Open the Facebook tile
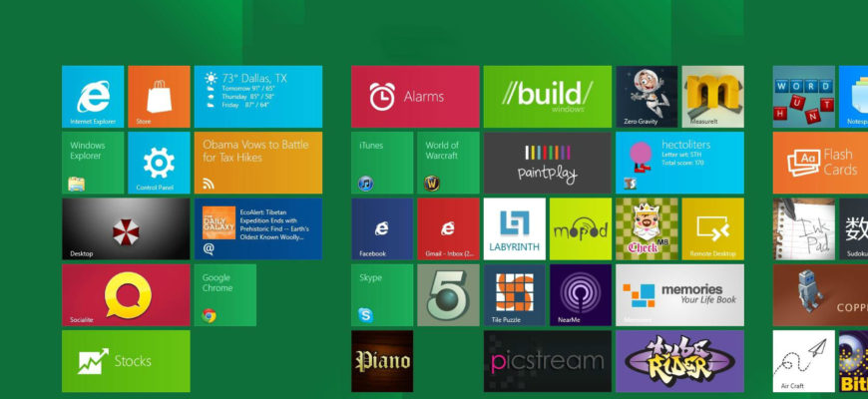 [382, 228]
